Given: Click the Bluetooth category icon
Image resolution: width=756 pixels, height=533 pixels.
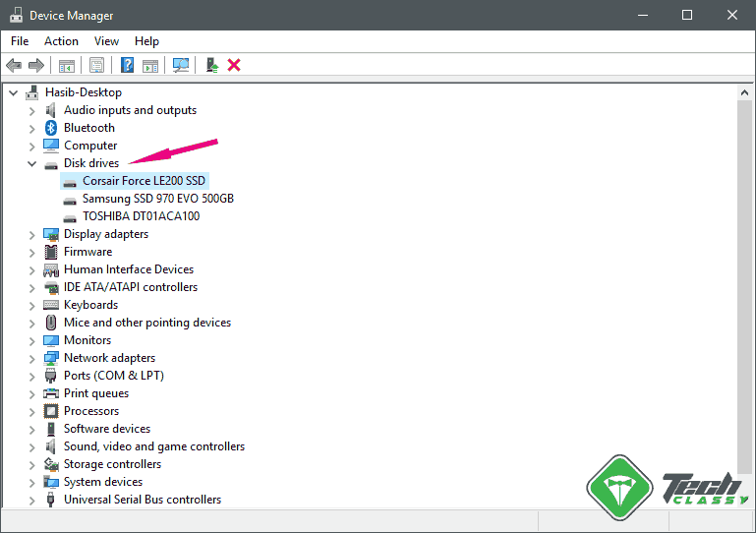Looking at the screenshot, I should click(50, 128).
